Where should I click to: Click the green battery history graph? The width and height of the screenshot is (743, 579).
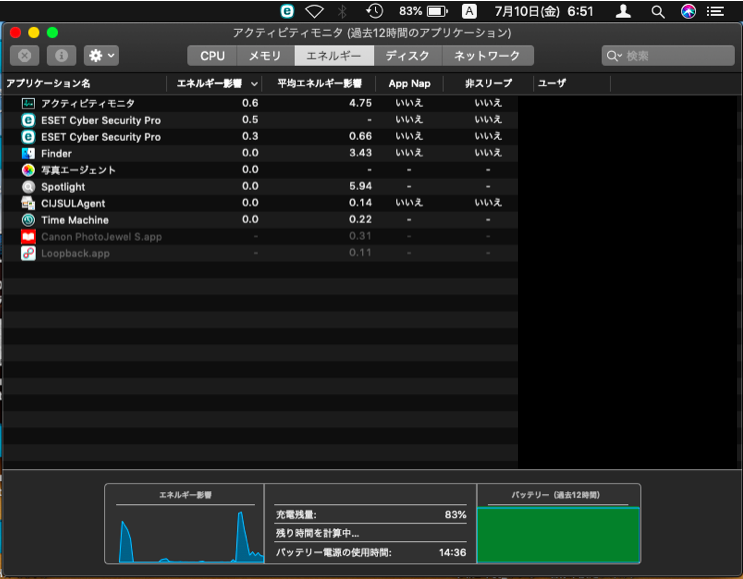[x=558, y=534]
